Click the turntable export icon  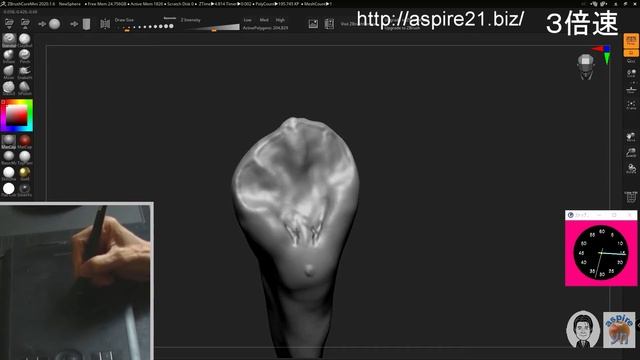329,24
